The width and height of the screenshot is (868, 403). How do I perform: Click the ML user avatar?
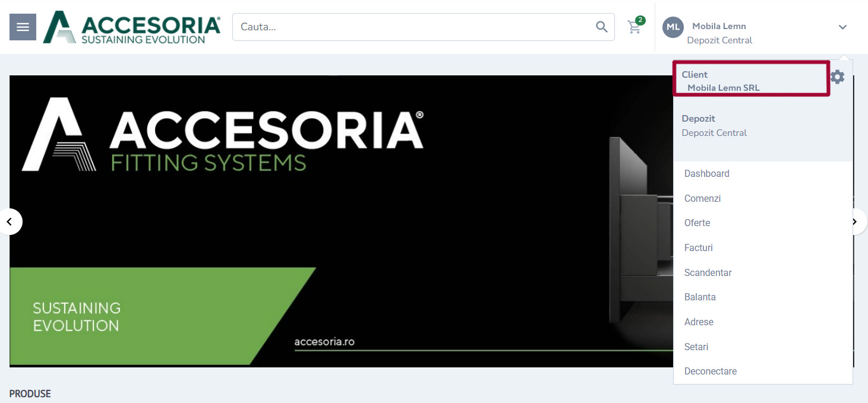(x=673, y=27)
